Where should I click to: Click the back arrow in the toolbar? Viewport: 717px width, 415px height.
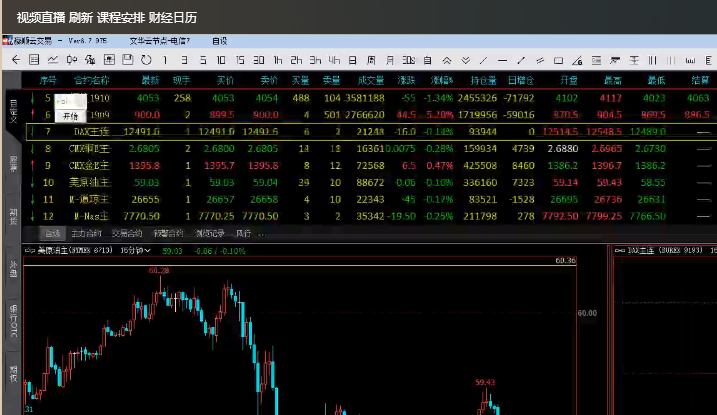(16, 60)
